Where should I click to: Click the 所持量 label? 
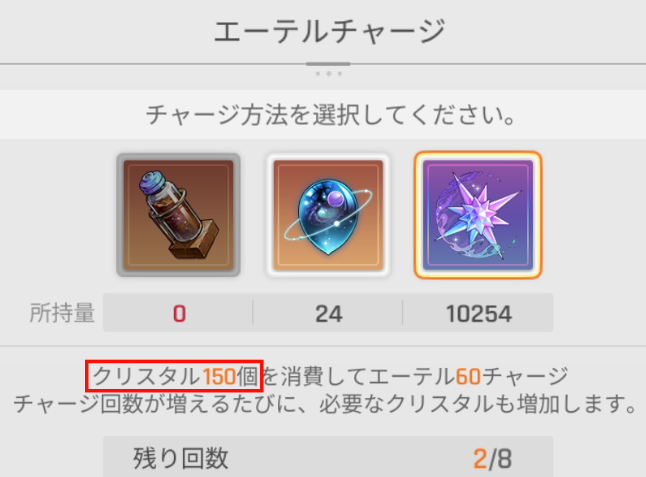tap(62, 313)
